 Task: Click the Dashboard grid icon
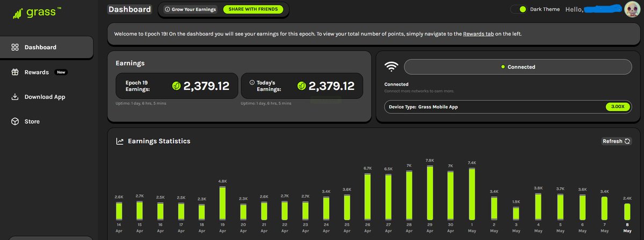[x=15, y=47]
